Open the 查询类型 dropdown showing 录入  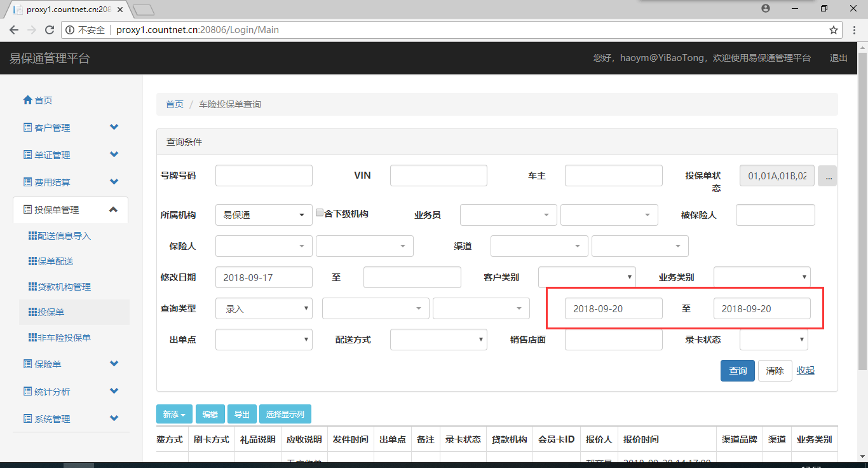click(x=264, y=309)
